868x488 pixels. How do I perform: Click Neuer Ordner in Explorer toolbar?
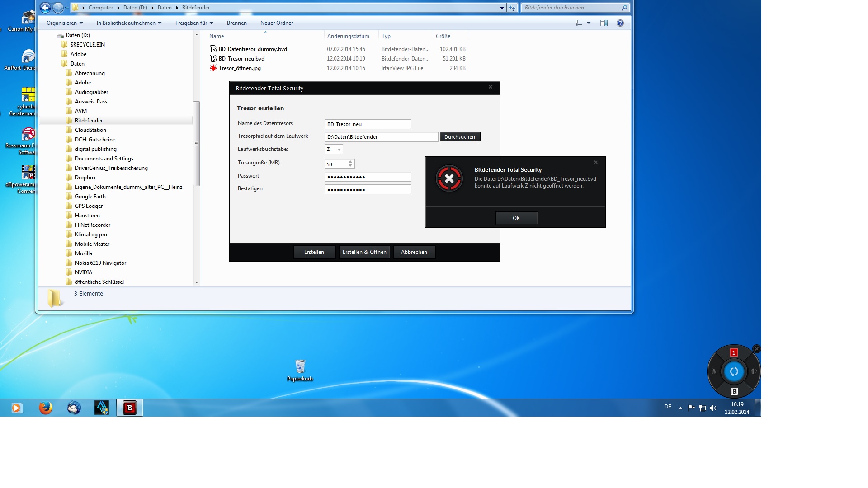pyautogui.click(x=277, y=23)
